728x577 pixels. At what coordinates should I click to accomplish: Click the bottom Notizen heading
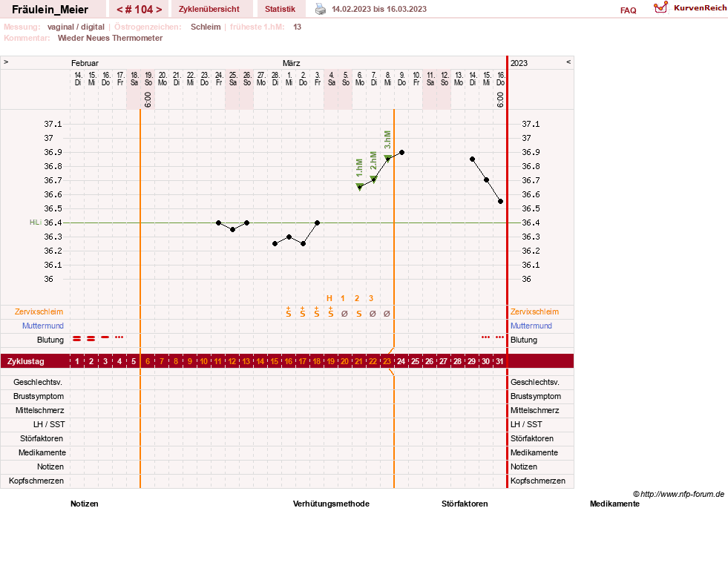tap(84, 504)
